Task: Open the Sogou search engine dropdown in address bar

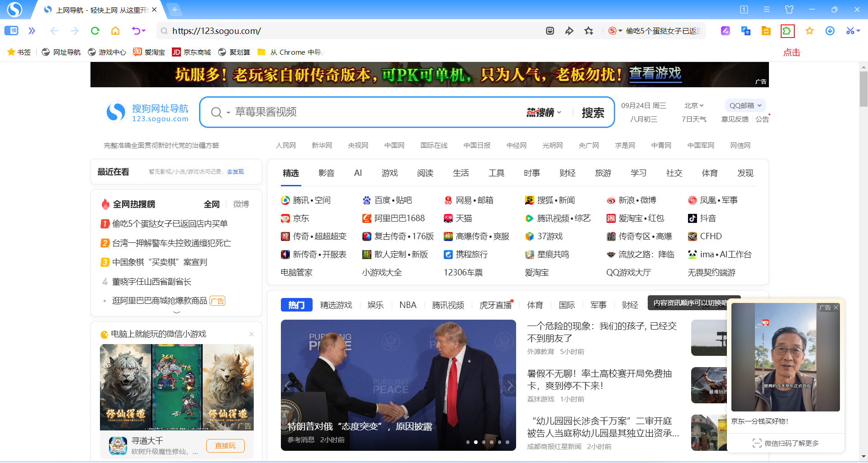Action: point(615,31)
